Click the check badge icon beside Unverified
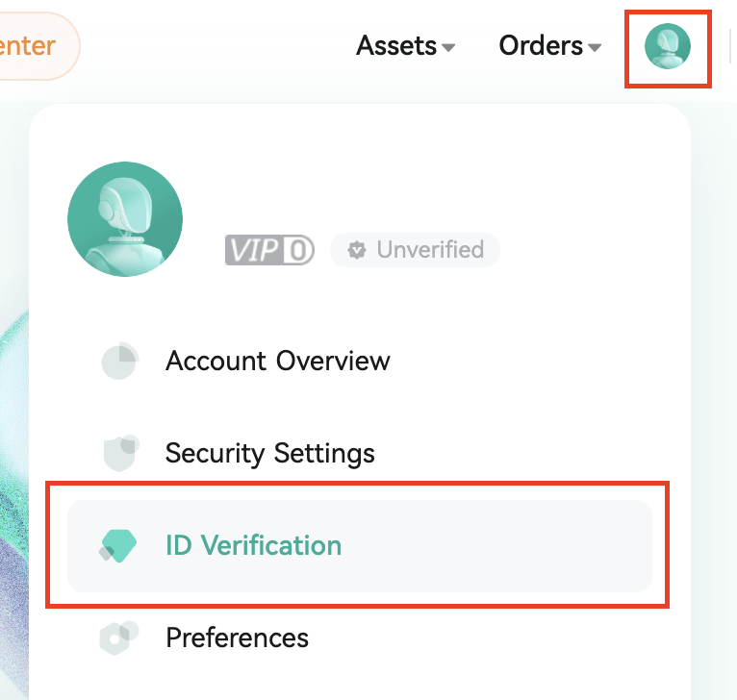 tap(357, 250)
